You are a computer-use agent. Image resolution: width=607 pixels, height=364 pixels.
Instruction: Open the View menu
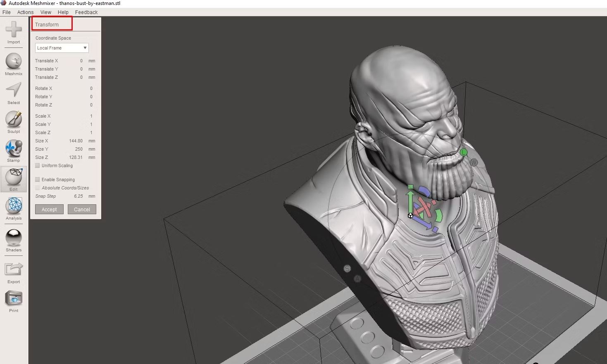point(46,12)
